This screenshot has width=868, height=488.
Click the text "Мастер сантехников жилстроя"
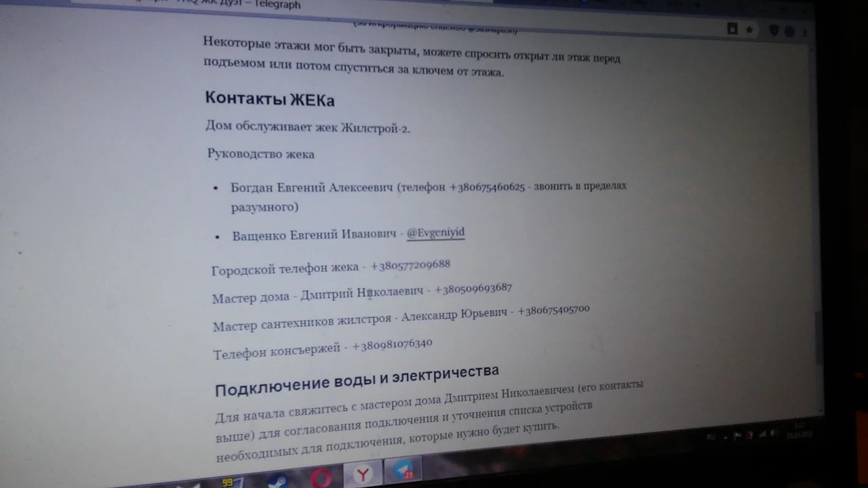point(302,323)
